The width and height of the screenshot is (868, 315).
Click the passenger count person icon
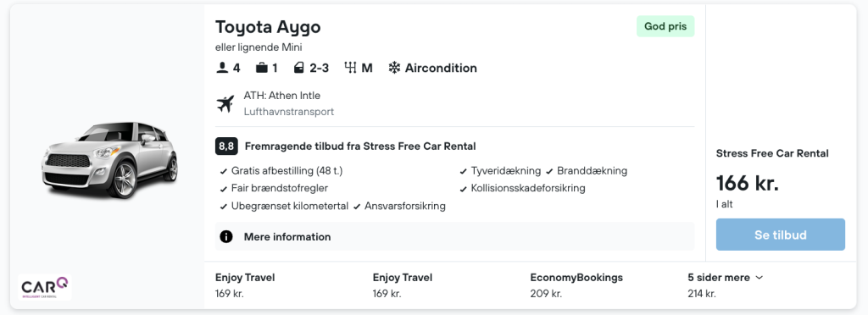click(x=222, y=68)
